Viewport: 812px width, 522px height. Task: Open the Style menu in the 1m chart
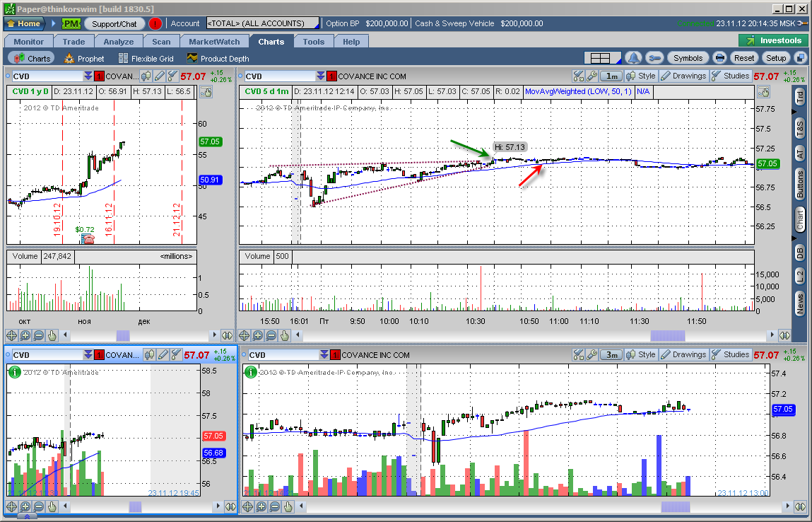pyautogui.click(x=641, y=76)
